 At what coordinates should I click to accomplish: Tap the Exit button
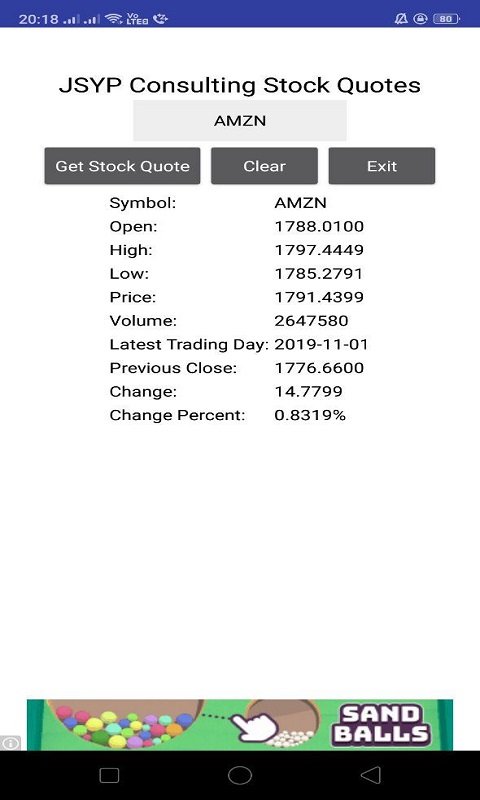click(x=382, y=166)
